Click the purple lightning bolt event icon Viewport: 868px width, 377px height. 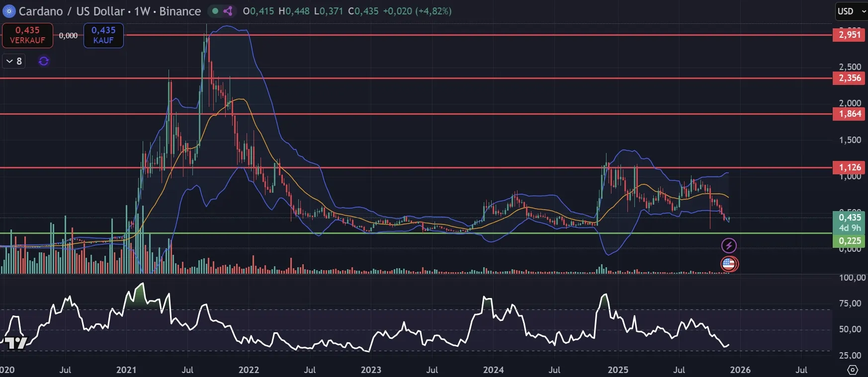[729, 245]
